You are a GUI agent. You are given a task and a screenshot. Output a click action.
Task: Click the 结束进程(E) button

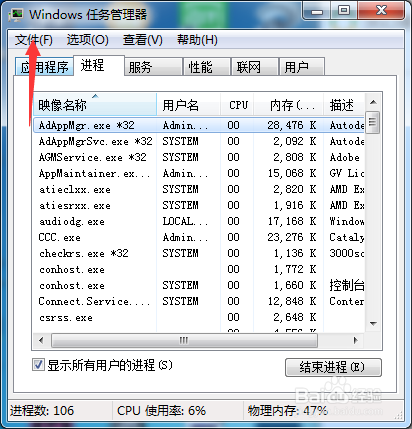(x=333, y=367)
